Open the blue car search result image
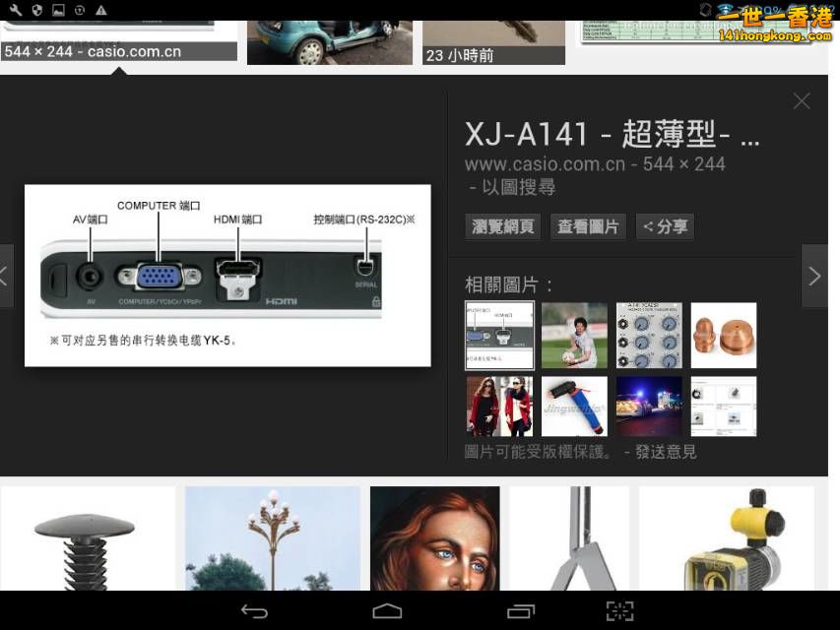Screen dimensions: 840x630 [330, 42]
